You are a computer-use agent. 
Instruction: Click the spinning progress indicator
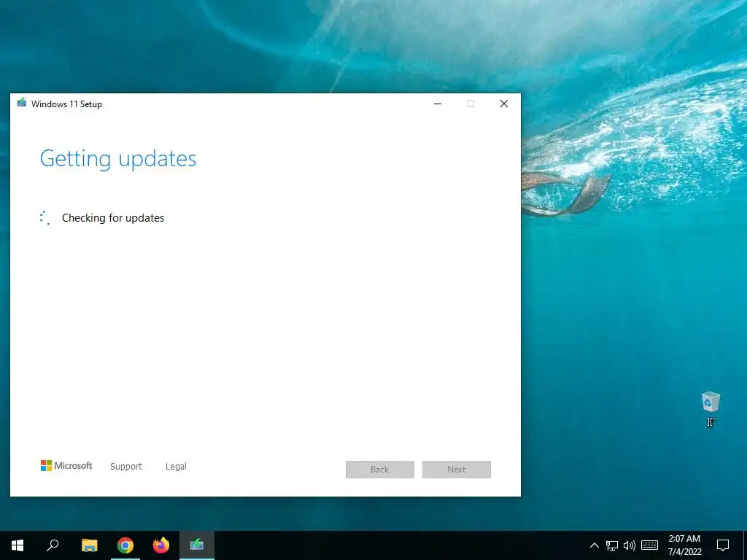point(44,217)
